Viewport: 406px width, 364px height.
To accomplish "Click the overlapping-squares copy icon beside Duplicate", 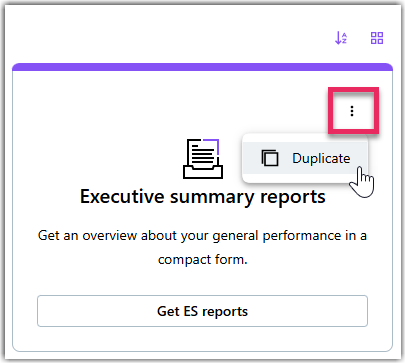I will (270, 158).
